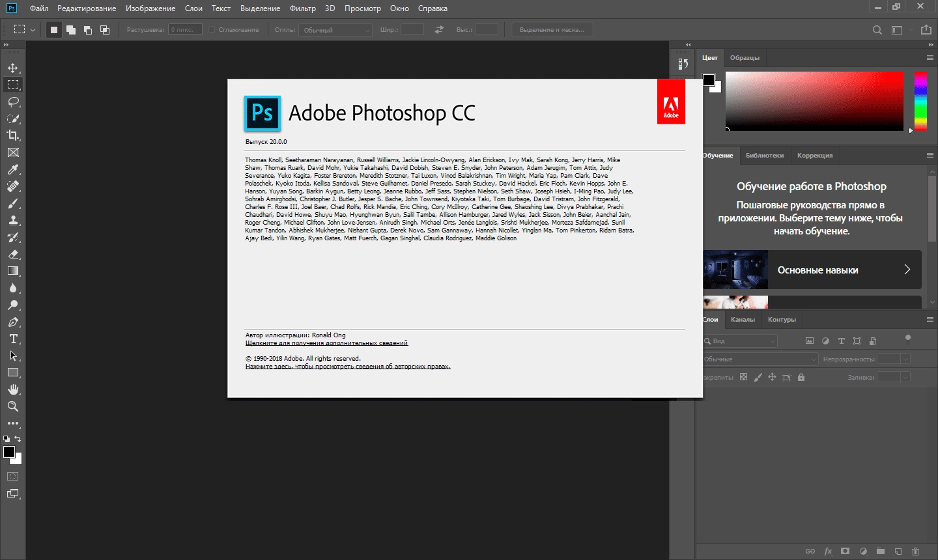Select the Brush tool
938x560 pixels.
[x=13, y=203]
